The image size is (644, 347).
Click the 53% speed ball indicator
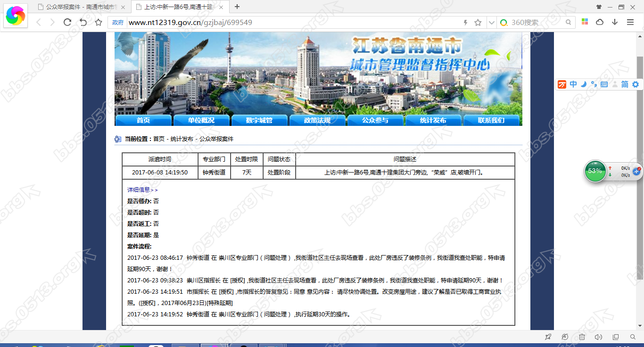click(595, 171)
